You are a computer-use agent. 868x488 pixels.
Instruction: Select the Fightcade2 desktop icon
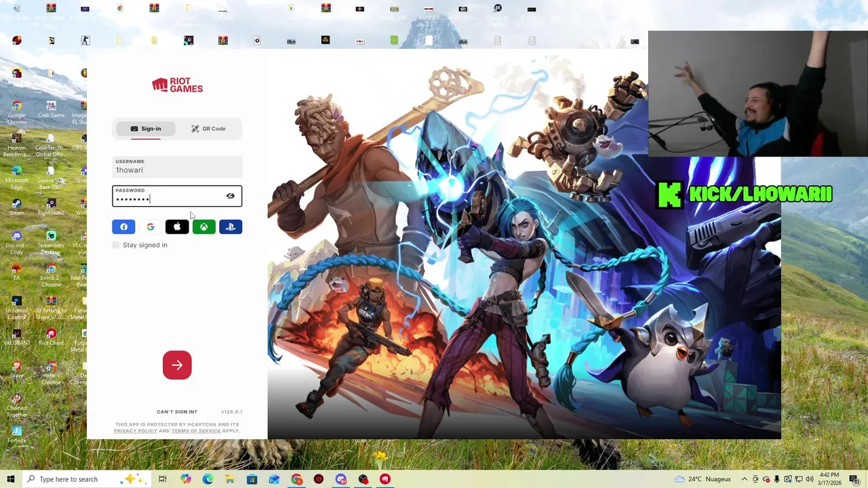(x=51, y=207)
